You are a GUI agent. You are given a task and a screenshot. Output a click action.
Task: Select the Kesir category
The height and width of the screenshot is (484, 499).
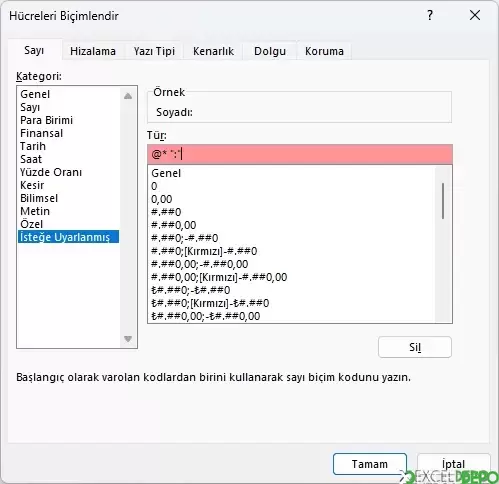[68, 185]
